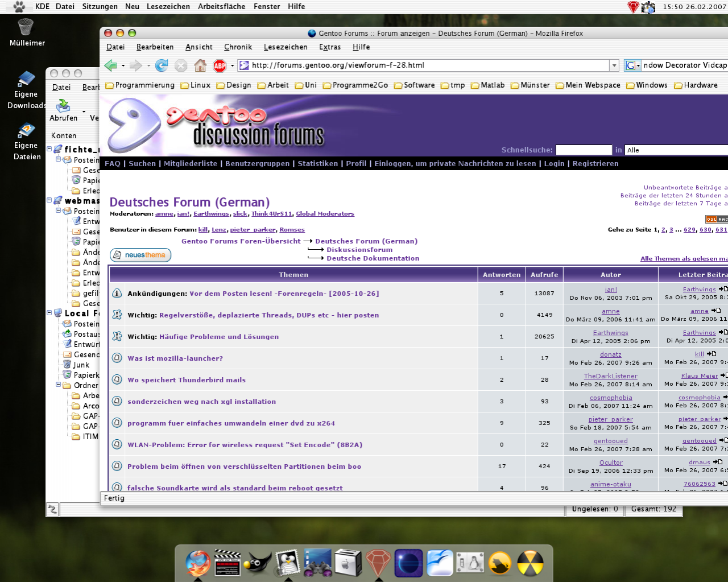This screenshot has height=582, width=728.
Task: Click the radioactive symbol dock icon
Action: pyautogui.click(x=530, y=563)
